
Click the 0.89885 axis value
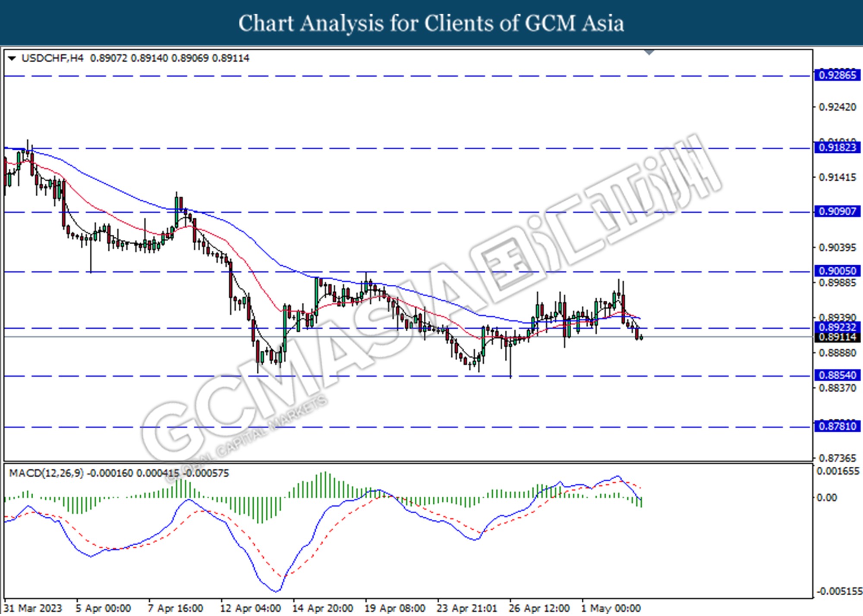coord(838,283)
